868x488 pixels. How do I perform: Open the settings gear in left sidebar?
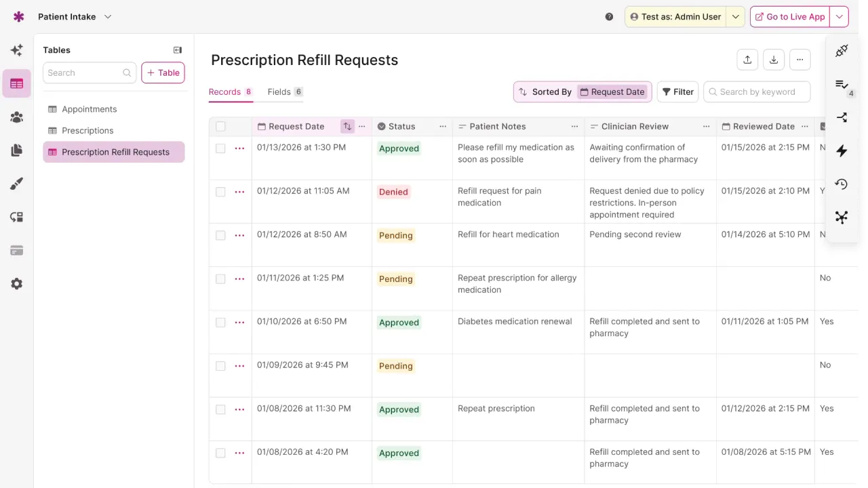pyautogui.click(x=17, y=284)
